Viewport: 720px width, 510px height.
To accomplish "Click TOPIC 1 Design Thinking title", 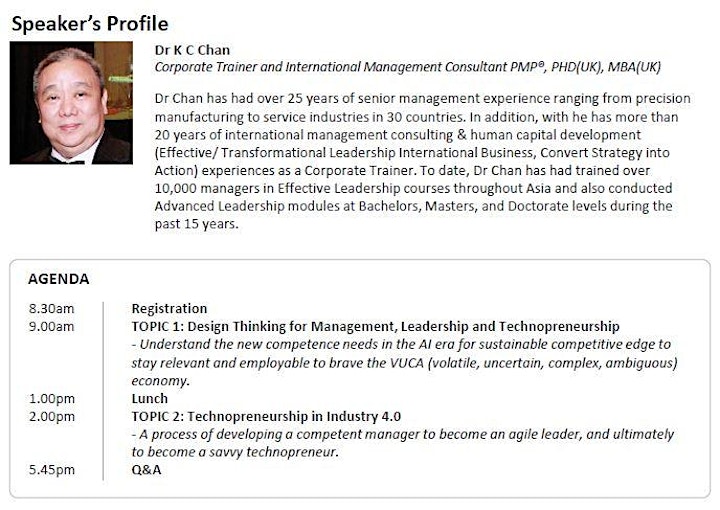I will tap(376, 326).
